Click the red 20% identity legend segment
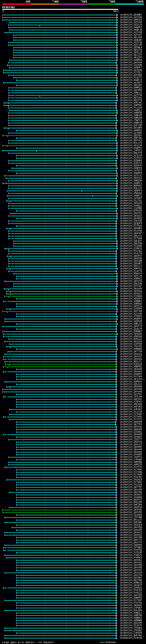 (x=16, y=4)
